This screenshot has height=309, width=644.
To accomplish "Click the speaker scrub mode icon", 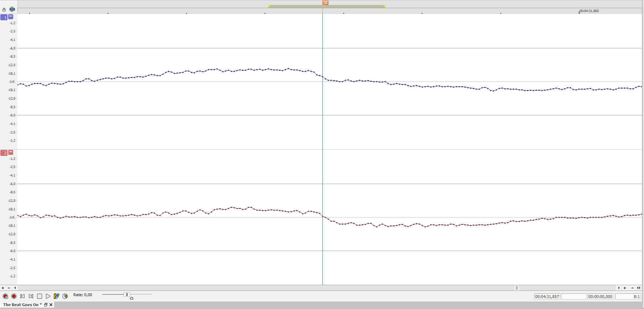I will pyautogui.click(x=65, y=296).
